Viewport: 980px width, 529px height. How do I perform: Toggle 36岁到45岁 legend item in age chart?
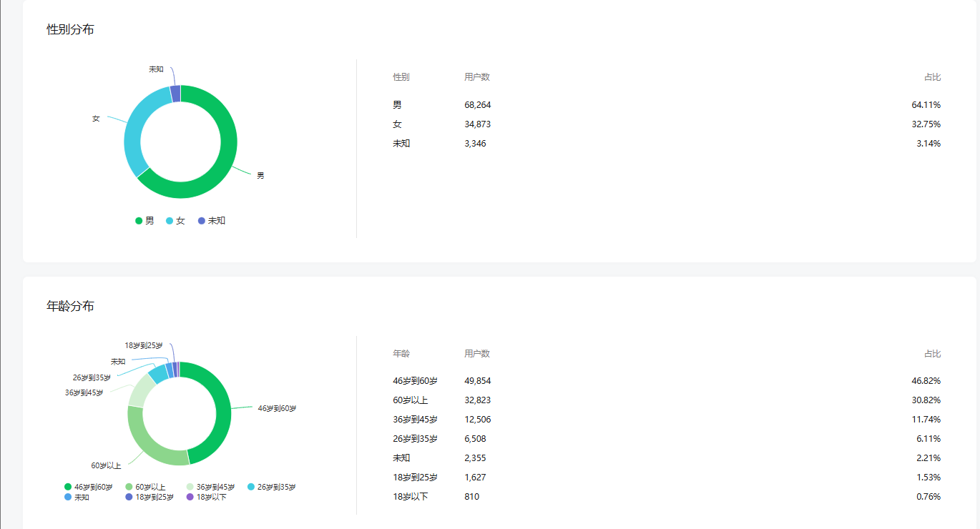pos(210,487)
